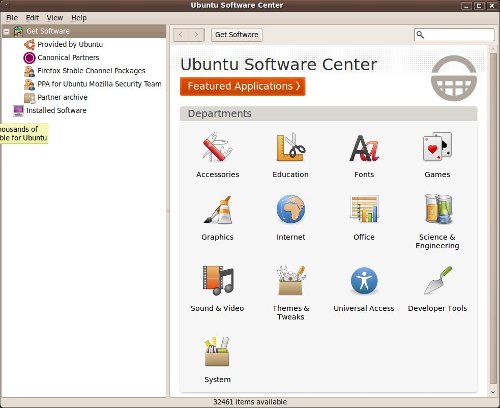Click the Get Software shopping bag icon
The height and width of the screenshot is (408, 500).
tap(18, 31)
